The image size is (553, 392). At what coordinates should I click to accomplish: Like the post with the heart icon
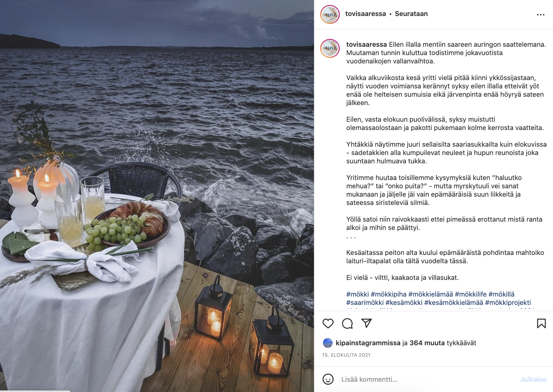pos(328,323)
